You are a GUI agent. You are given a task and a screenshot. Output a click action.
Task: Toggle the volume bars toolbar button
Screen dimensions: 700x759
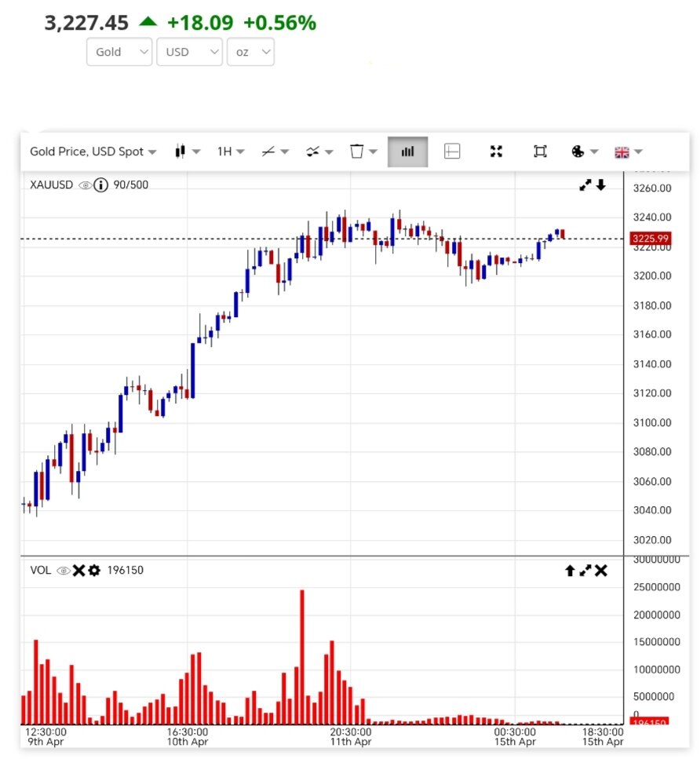pyautogui.click(x=407, y=151)
